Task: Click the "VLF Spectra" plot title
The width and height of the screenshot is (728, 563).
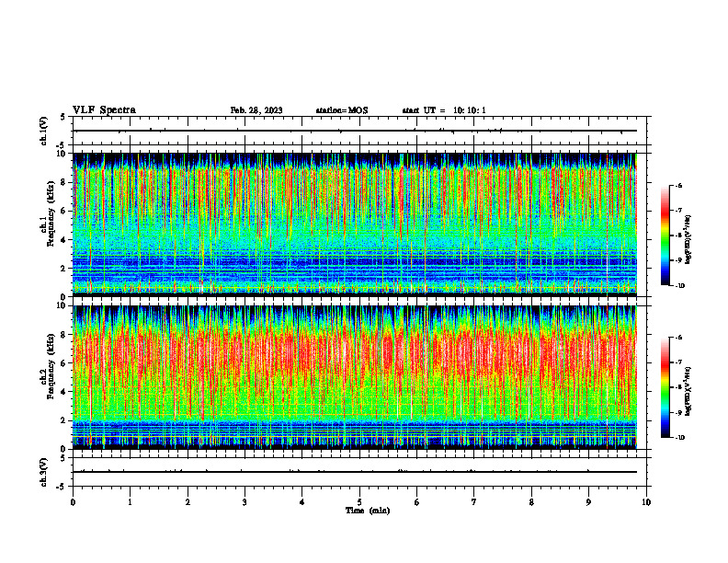Action: 104,110
